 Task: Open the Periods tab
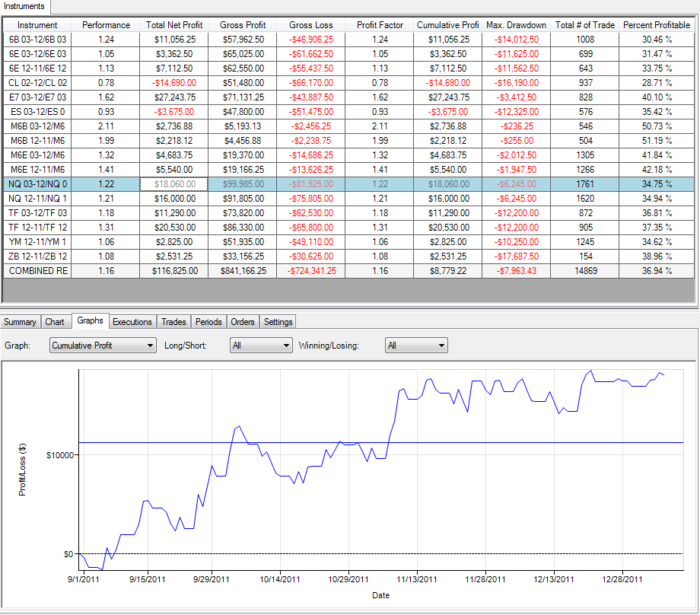click(208, 321)
